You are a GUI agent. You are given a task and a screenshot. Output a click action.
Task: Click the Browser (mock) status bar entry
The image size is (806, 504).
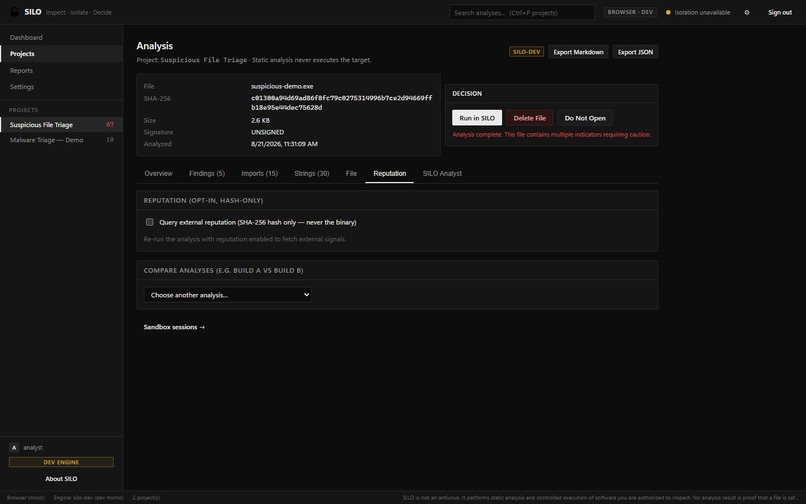click(26, 498)
